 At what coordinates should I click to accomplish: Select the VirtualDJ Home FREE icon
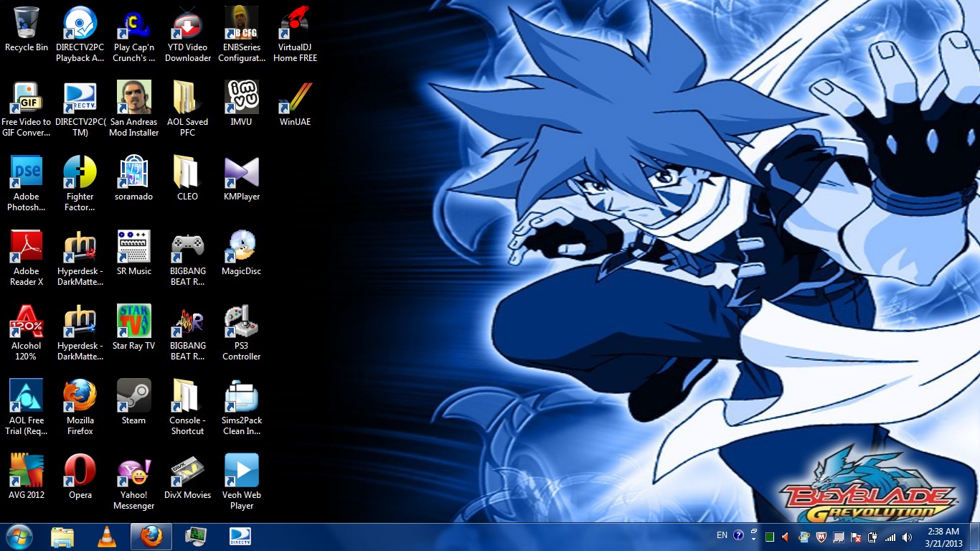(x=295, y=34)
